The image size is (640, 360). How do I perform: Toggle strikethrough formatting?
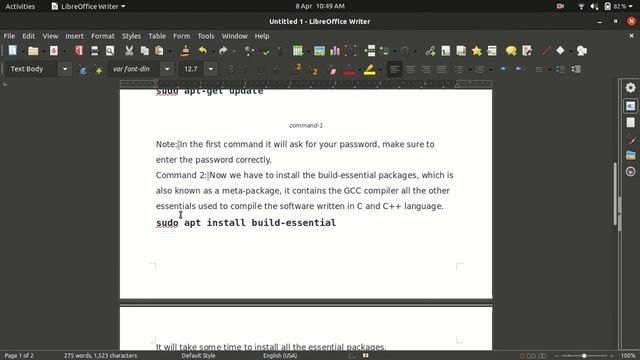tap(277, 69)
